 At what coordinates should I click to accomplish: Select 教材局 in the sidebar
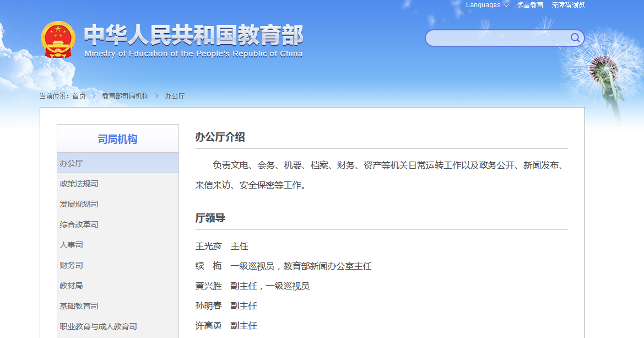118,286
